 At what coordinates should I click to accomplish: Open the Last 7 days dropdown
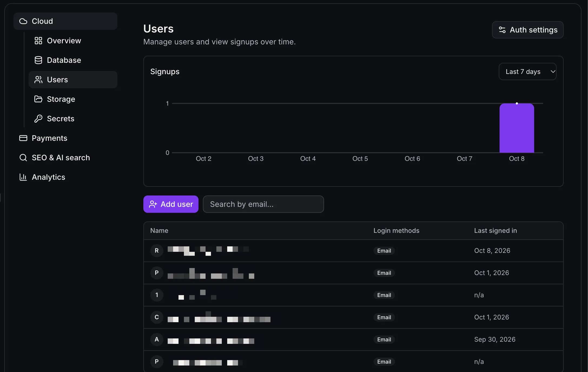527,71
